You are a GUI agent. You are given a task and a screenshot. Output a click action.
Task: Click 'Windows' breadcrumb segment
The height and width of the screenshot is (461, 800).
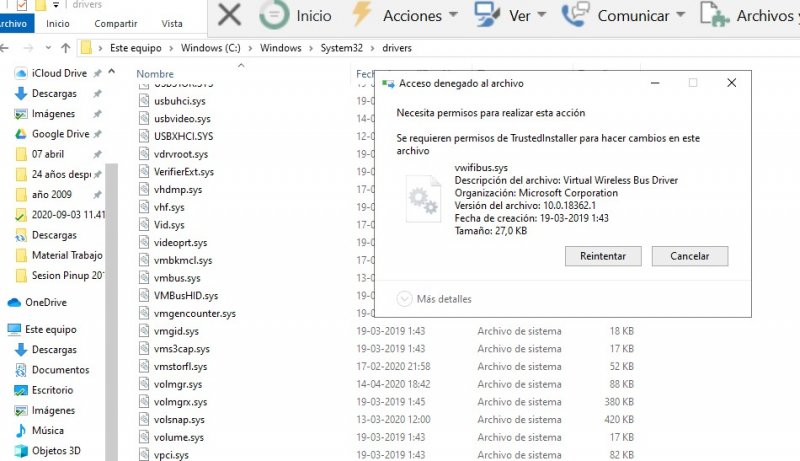(280, 48)
